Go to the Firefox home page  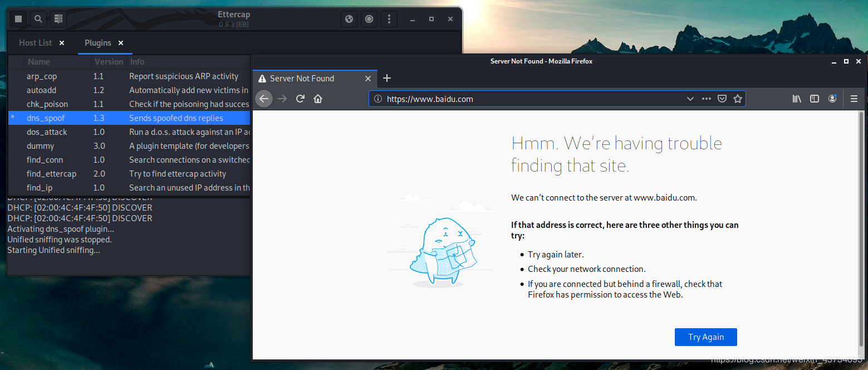tap(318, 99)
